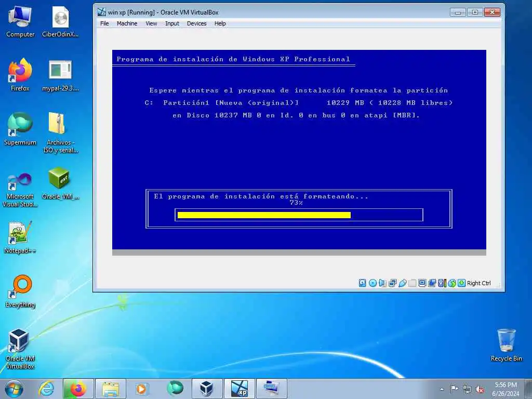Image resolution: width=532 pixels, height=399 pixels.
Task: Maximize the VirtualBox VM window
Action: click(x=475, y=12)
